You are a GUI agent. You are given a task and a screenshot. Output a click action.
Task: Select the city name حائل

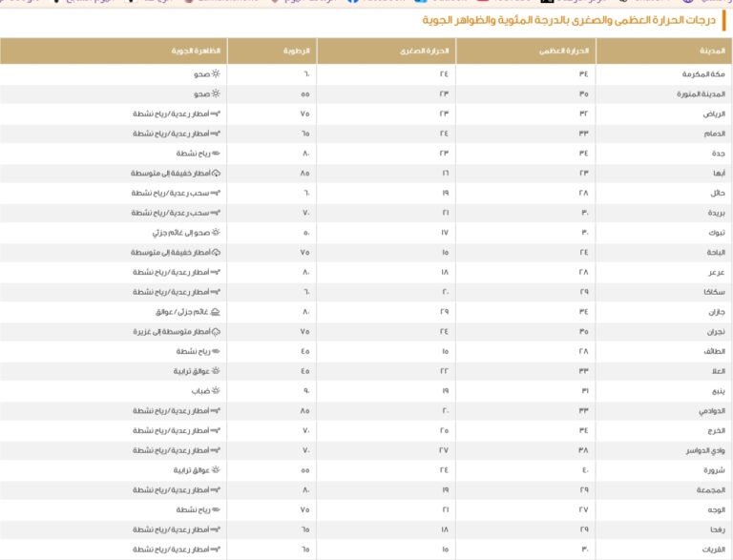tap(718, 193)
